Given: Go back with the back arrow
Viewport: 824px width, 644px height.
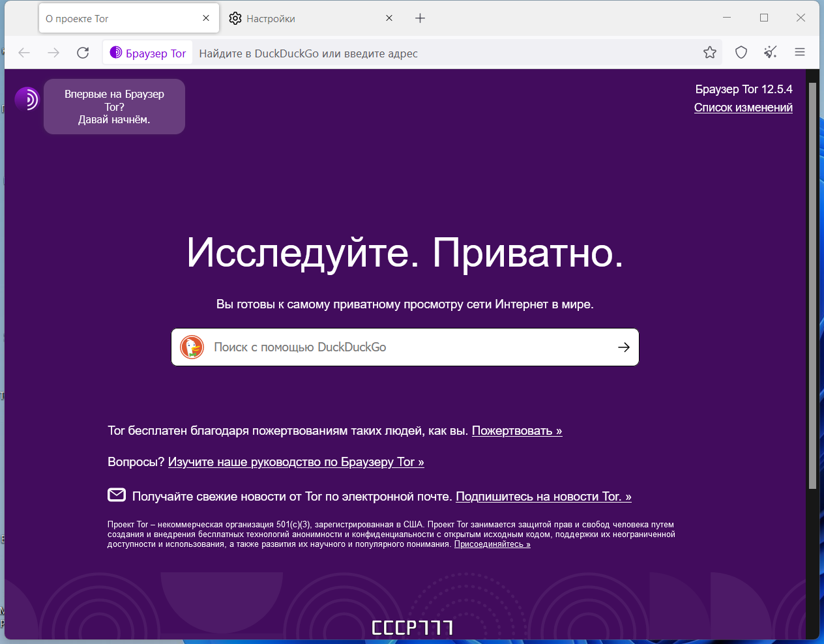Looking at the screenshot, I should click(24, 53).
